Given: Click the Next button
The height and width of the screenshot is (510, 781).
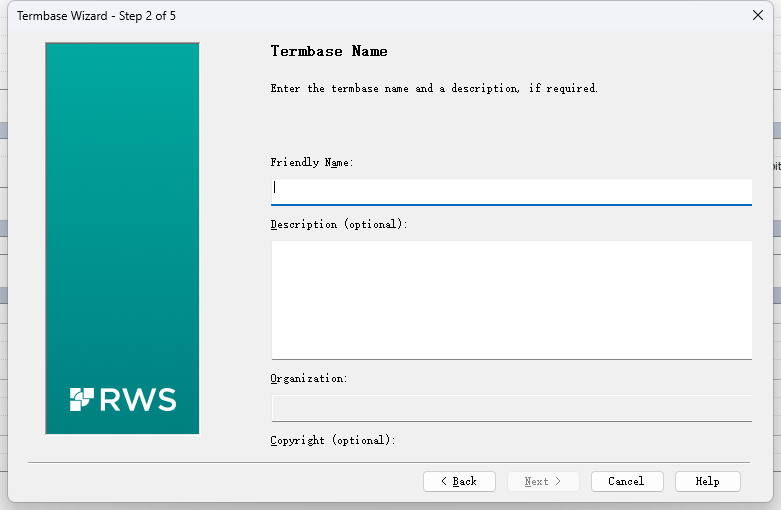Looking at the screenshot, I should point(543,482).
